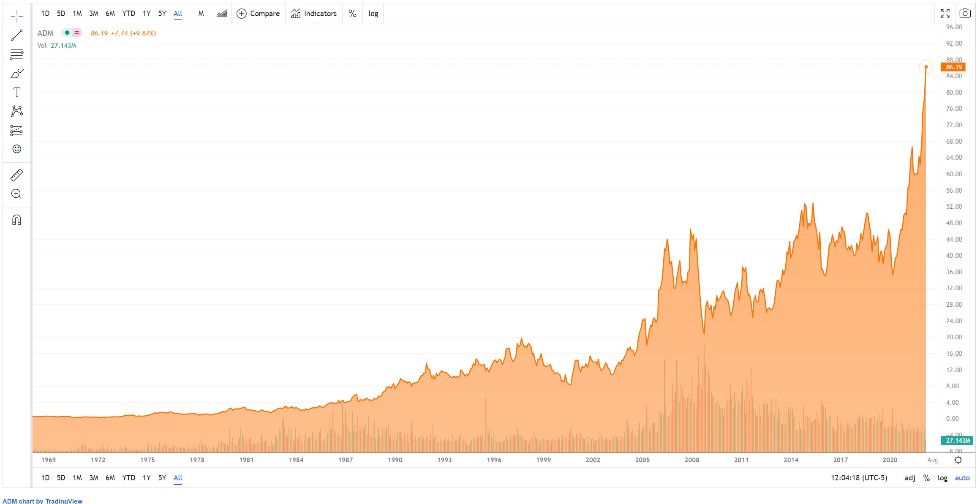Select All range in bottom bar
This screenshot has height=504, width=980.
(x=178, y=478)
